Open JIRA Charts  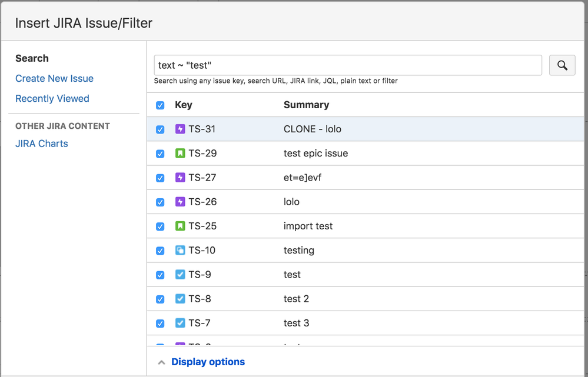click(42, 144)
